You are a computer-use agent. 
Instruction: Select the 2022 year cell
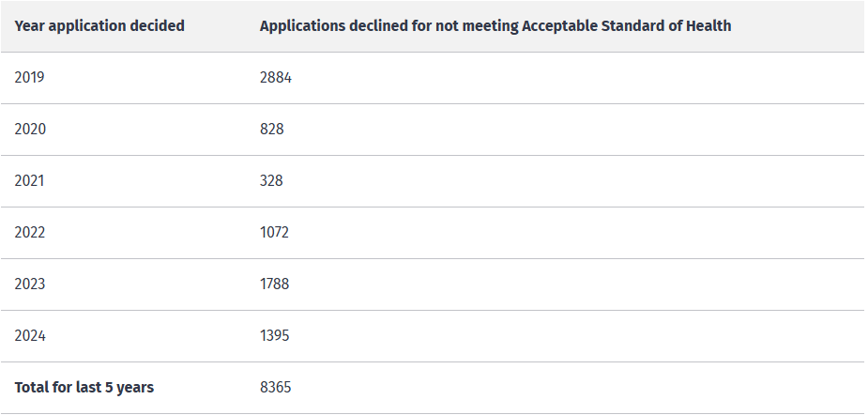(30, 232)
